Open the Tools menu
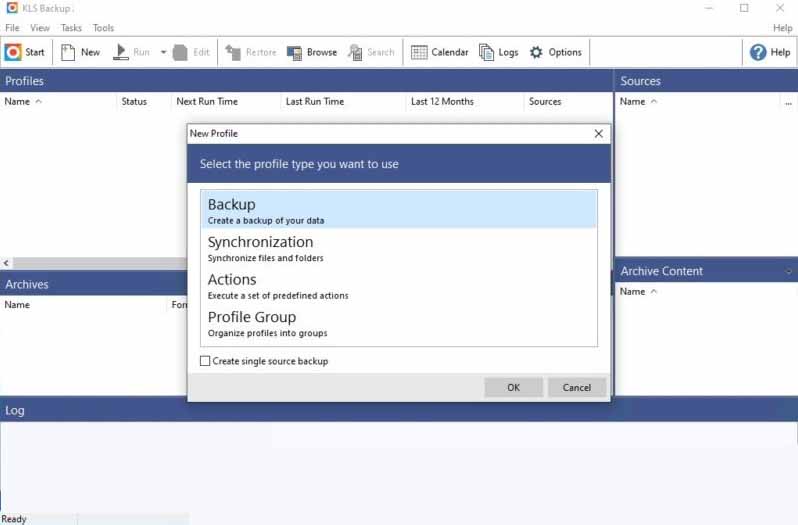Screen dimensions: 798x525 (x=103, y=28)
